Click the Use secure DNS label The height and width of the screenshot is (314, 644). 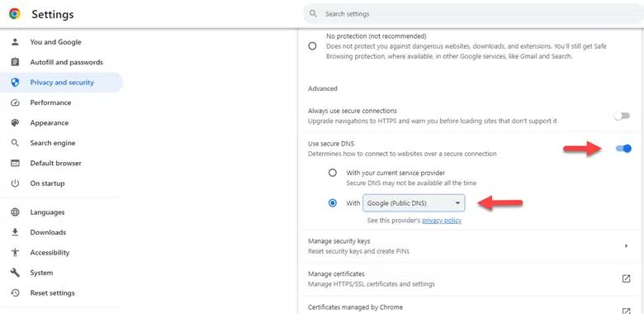(x=330, y=144)
